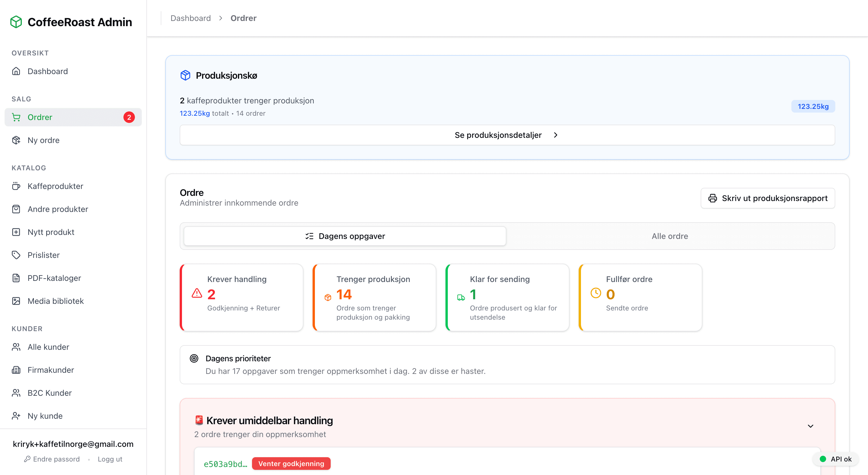The image size is (868, 475).
Task: Open Media bibliotek via its image icon
Action: point(16,301)
